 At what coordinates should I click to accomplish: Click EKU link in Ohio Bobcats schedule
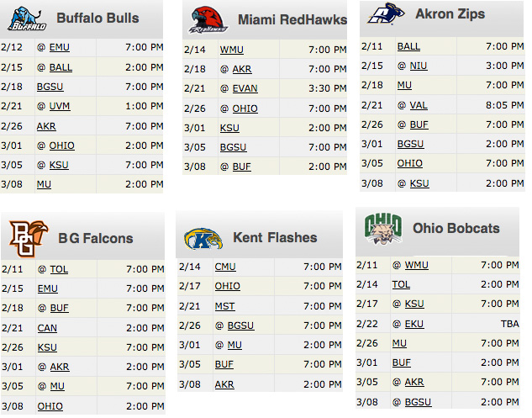pyautogui.click(x=414, y=324)
